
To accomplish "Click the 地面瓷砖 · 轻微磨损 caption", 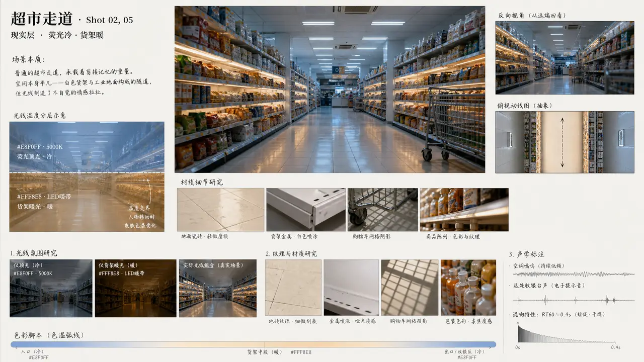I will click(204, 236).
